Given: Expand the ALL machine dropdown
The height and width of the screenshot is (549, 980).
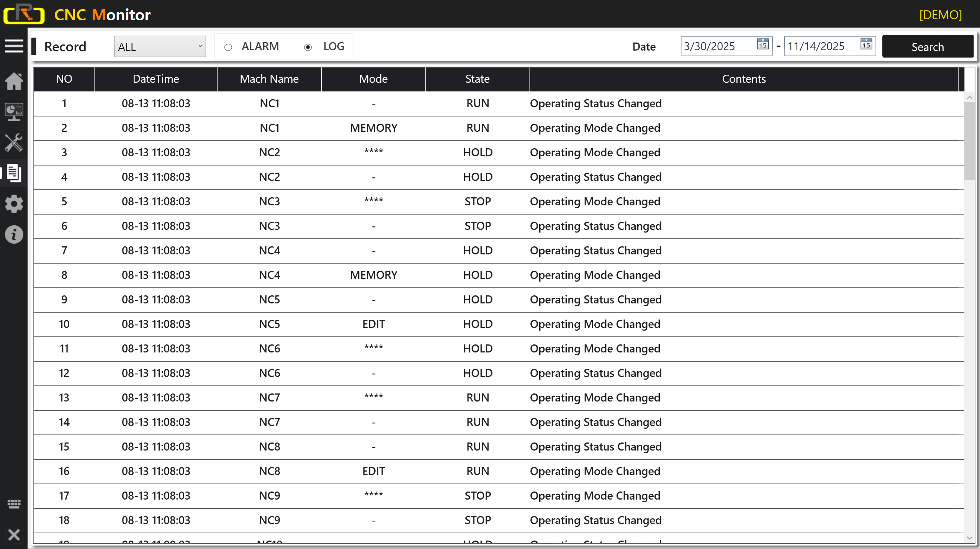Looking at the screenshot, I should click(160, 46).
